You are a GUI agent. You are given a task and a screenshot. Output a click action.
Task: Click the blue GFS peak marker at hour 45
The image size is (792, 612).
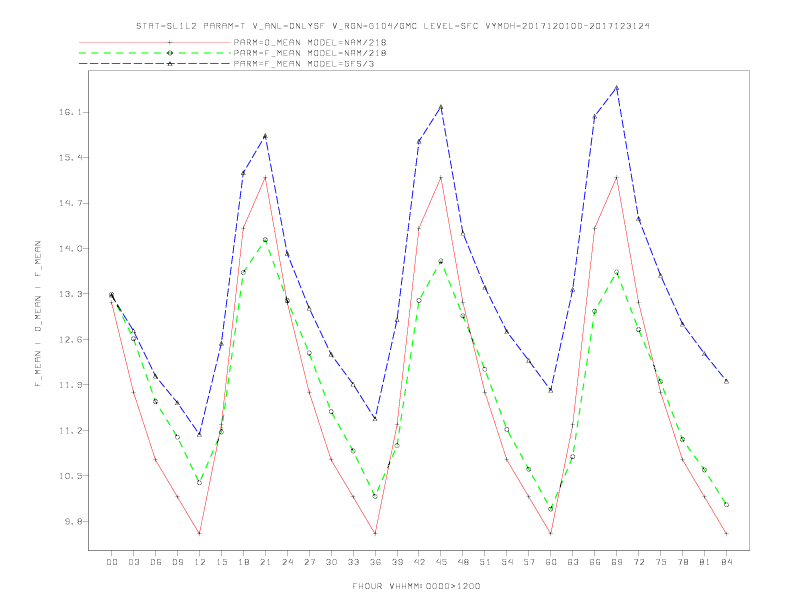pos(441,107)
